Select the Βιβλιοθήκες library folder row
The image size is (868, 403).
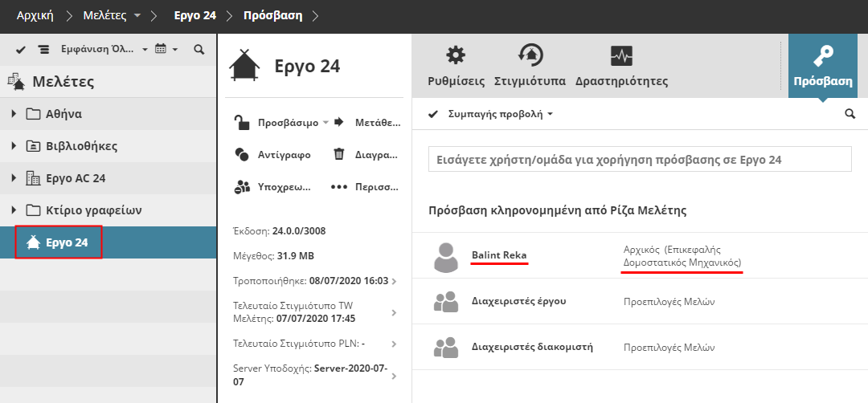point(108,146)
